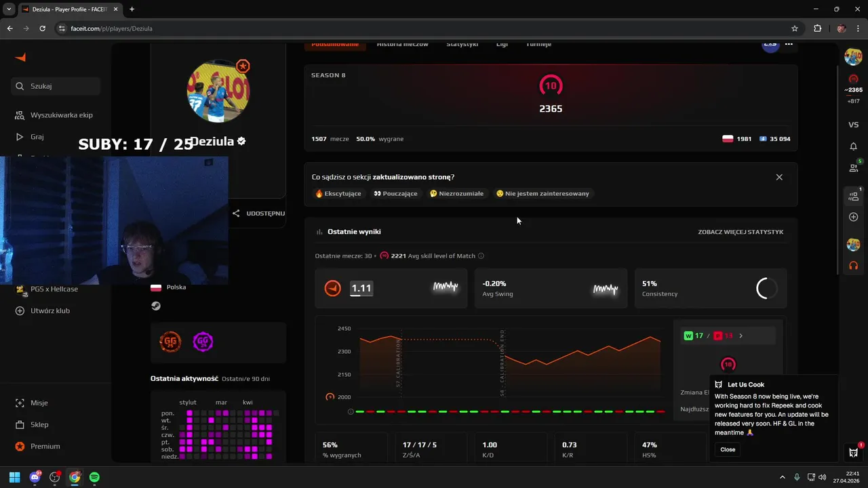This screenshot has width=868, height=488.
Task: Click the user avatar in right sidebar
Action: [x=853, y=57]
